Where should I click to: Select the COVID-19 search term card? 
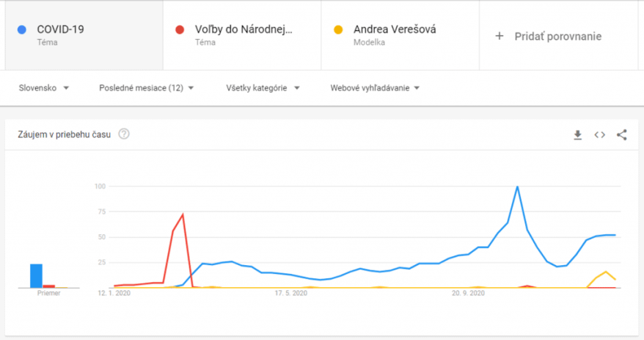pos(84,35)
